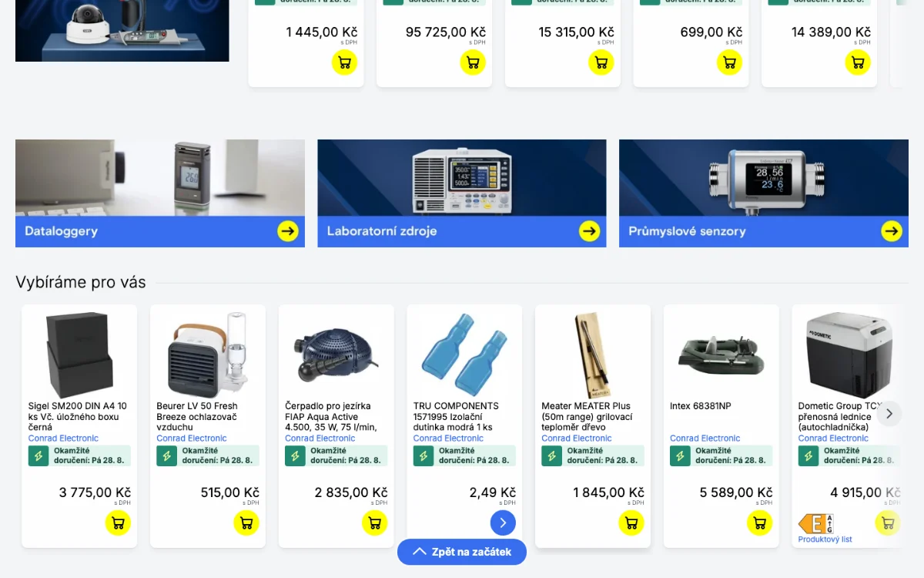Add Intex 68381NP boat to cart
The width and height of the screenshot is (924, 578).
[760, 523]
